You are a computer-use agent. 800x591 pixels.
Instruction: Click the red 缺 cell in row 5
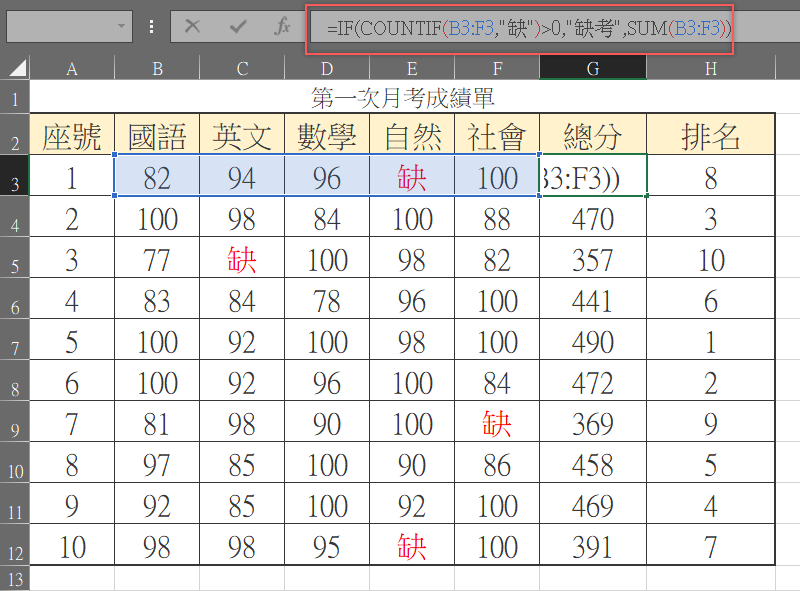click(x=242, y=260)
